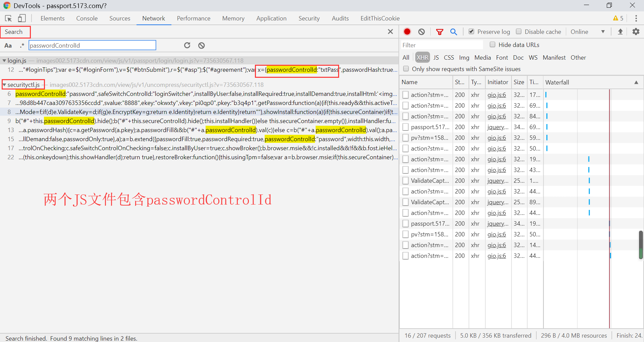Screen dimensions: 644x342
Task: Click the inspect element cursor icon
Action: [8, 18]
